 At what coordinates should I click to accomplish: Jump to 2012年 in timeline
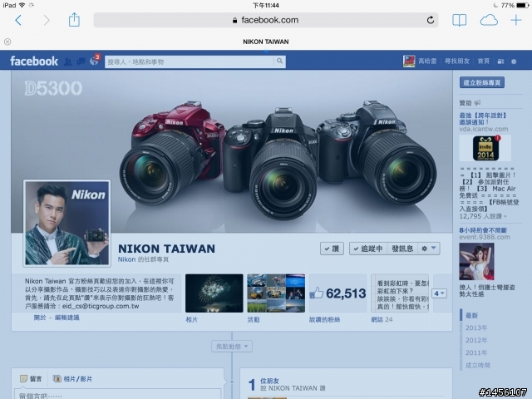(x=476, y=340)
